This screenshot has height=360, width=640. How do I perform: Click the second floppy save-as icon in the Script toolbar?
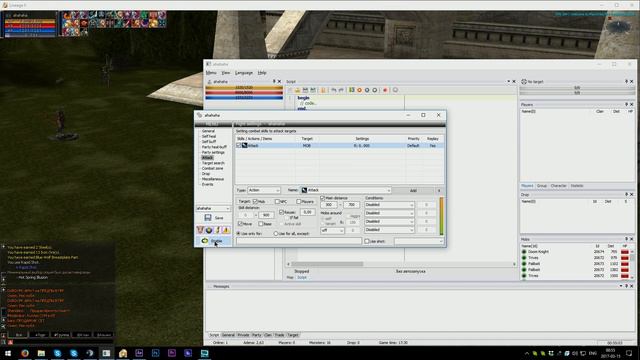313,90
